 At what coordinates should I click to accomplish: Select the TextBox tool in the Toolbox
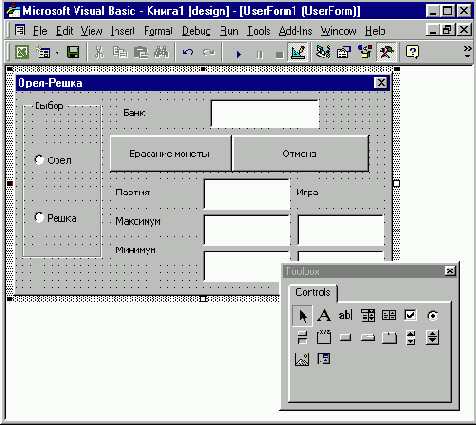point(345,315)
